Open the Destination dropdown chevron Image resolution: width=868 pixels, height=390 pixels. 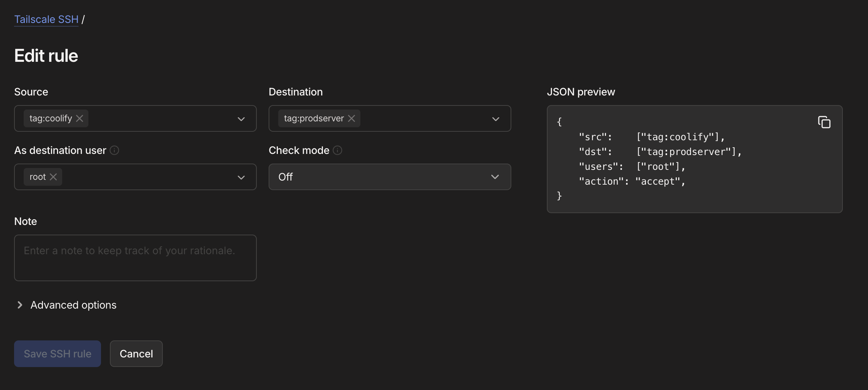(495, 119)
